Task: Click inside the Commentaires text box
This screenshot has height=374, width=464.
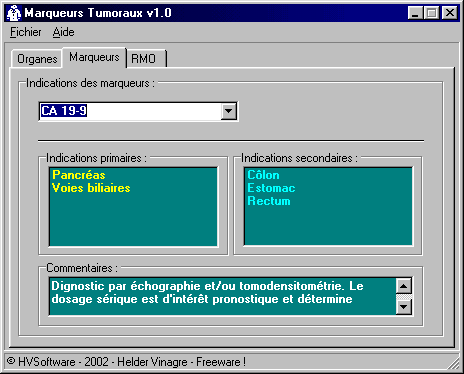Action: tap(223, 296)
